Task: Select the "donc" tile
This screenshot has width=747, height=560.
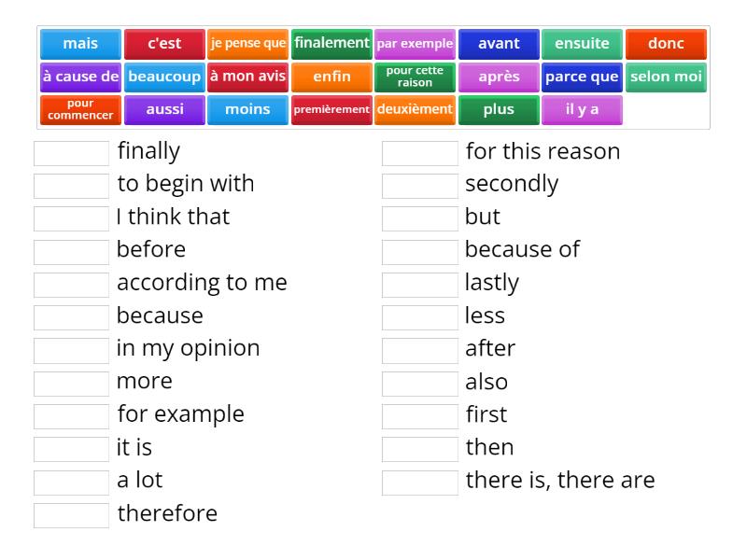Action: click(x=666, y=43)
